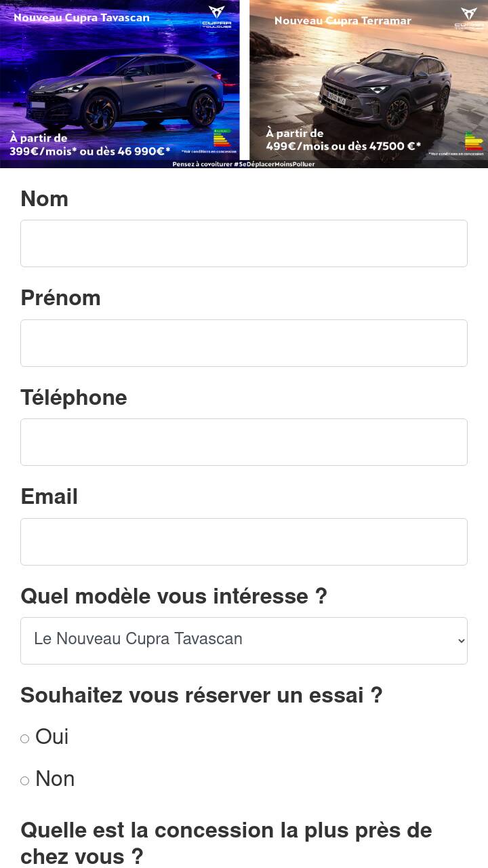Focus the Email text field
This screenshot has height=868, width=488.
244,542
